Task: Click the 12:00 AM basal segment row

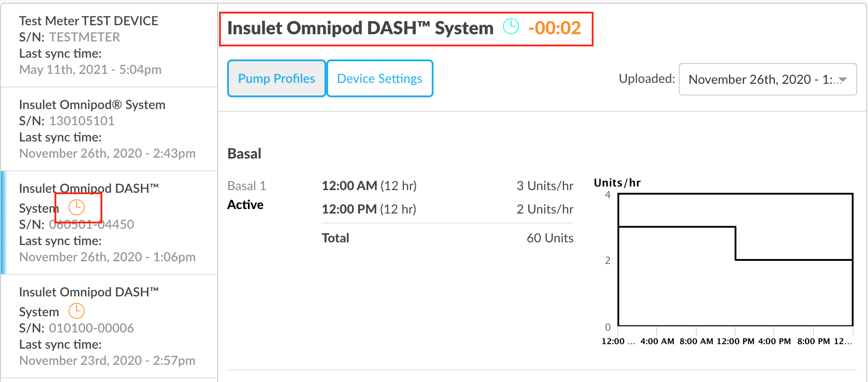Action: [447, 186]
